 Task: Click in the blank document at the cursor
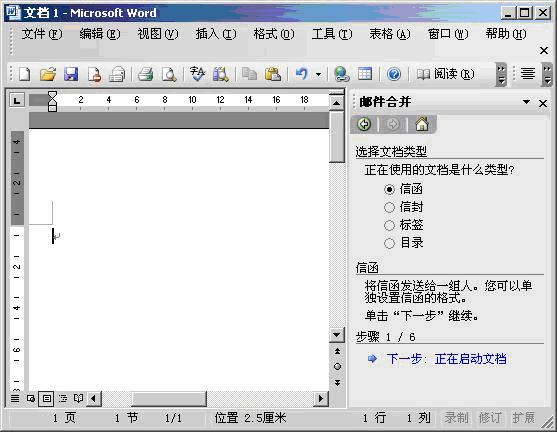pos(53,236)
